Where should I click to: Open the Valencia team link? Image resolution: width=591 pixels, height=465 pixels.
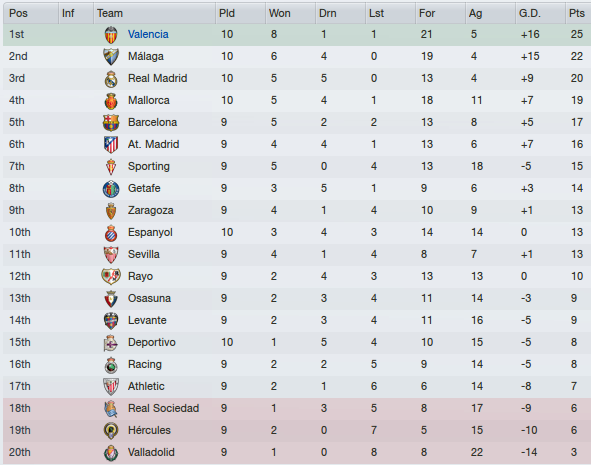click(x=148, y=34)
